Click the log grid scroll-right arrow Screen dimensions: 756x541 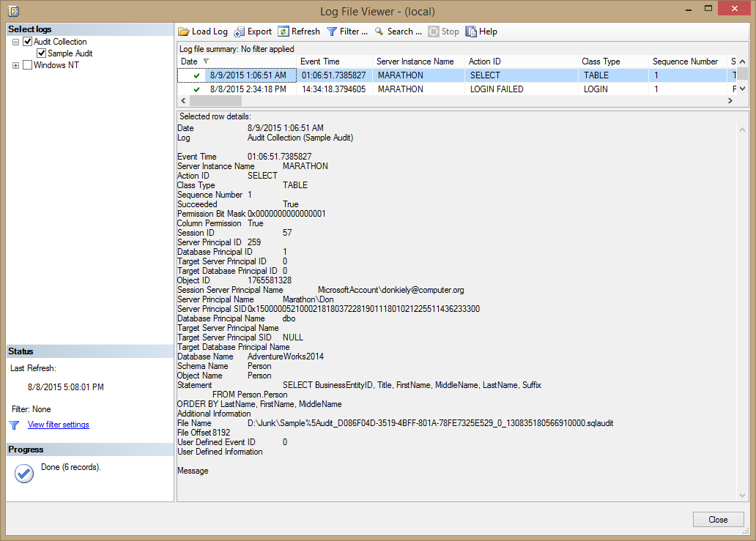[730, 101]
